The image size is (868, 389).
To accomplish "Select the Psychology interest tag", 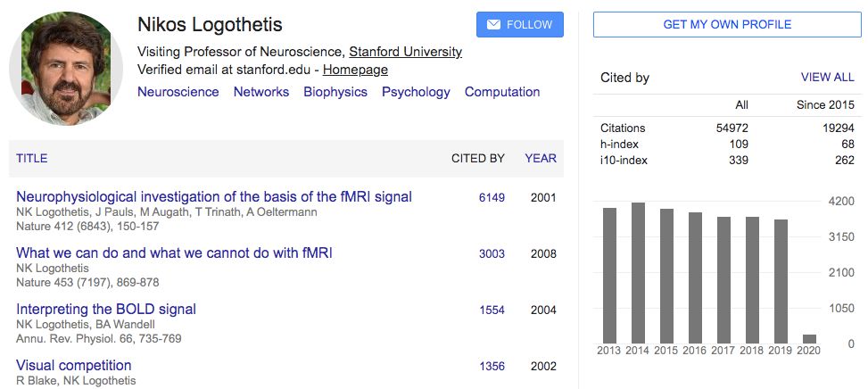I will [x=416, y=92].
